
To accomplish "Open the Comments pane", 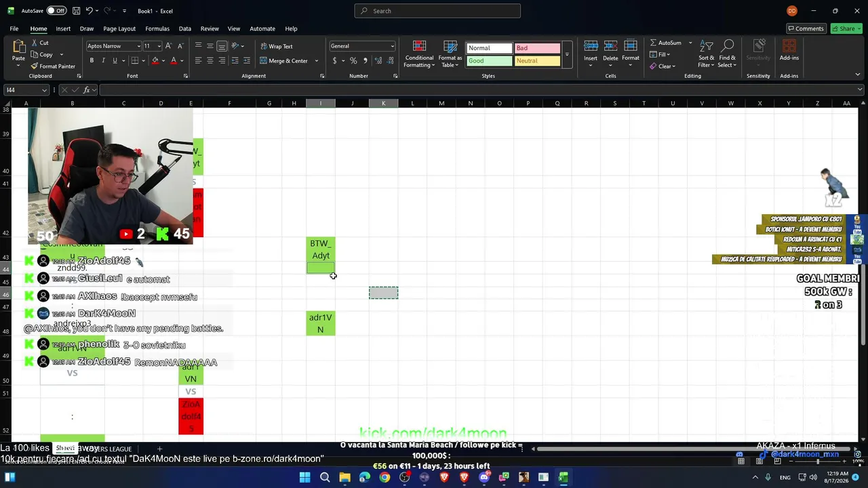I will pyautogui.click(x=806, y=28).
